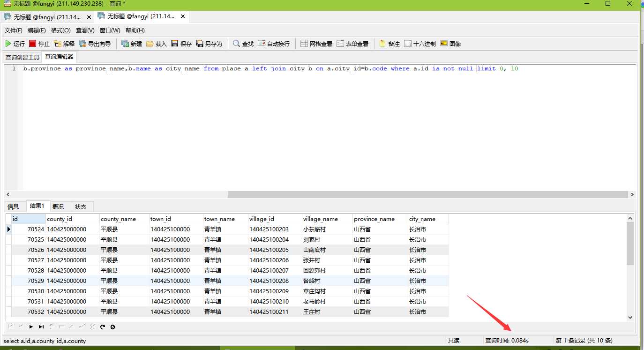This screenshot has width=644, height=350.
Task: Click the province_name column header
Action: 380,219
